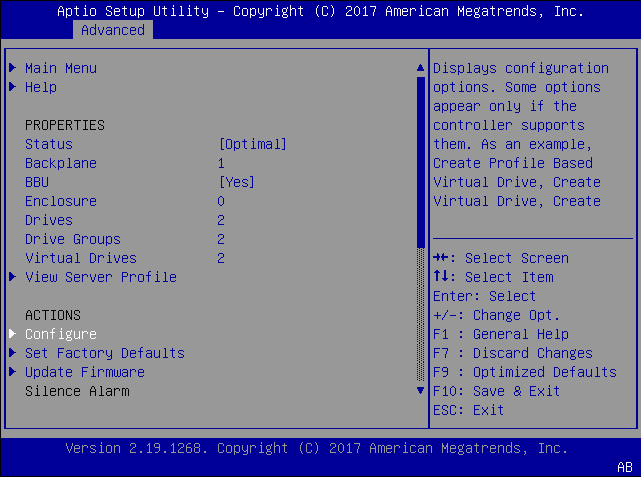This screenshot has height=477, width=641.
Task: Click the Backplane label
Action: pos(61,163)
